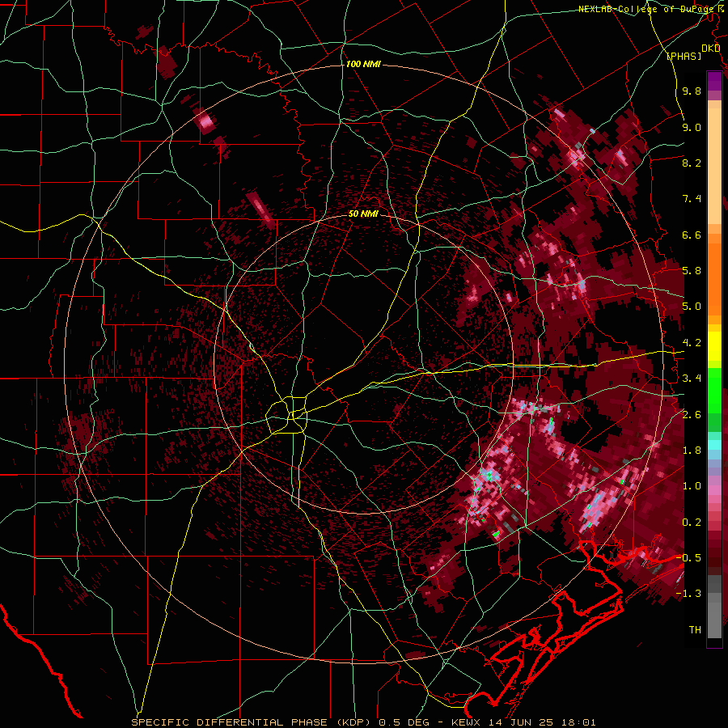Click the "100 NMI" range ring label
Viewport: 728px width, 728px height.
click(363, 64)
